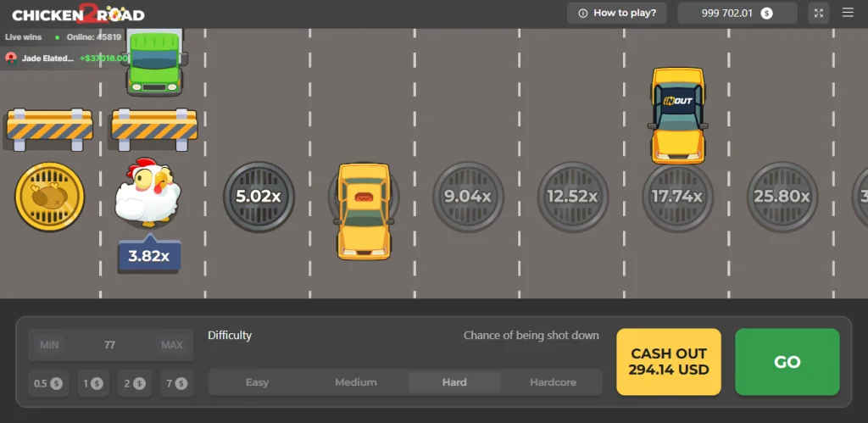Click the Live wins label
The image size is (868, 423).
point(23,37)
